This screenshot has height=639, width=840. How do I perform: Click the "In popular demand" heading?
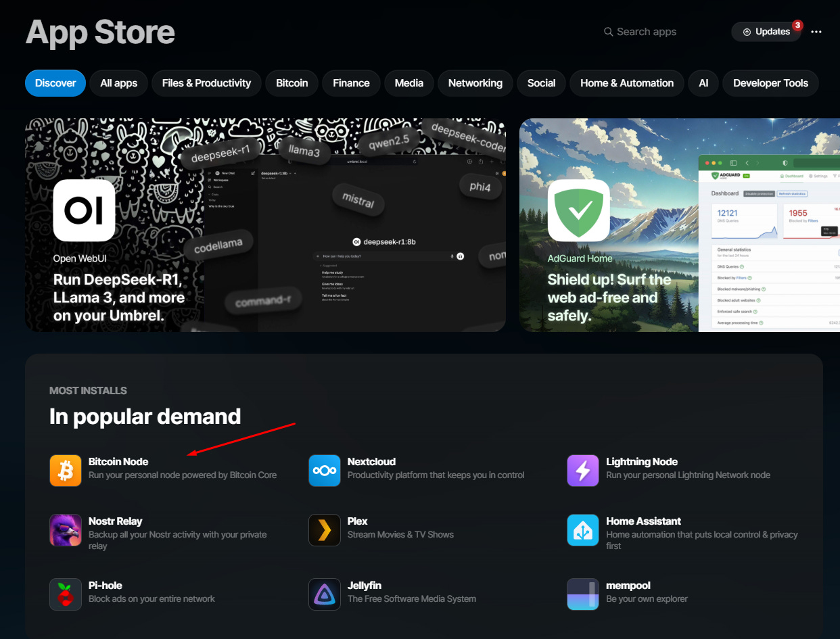click(x=145, y=416)
